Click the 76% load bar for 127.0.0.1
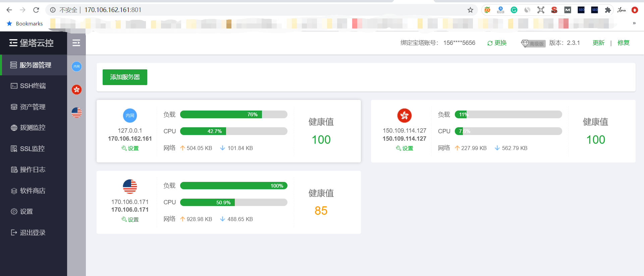Viewport: 644px width, 276px height. [x=234, y=115]
